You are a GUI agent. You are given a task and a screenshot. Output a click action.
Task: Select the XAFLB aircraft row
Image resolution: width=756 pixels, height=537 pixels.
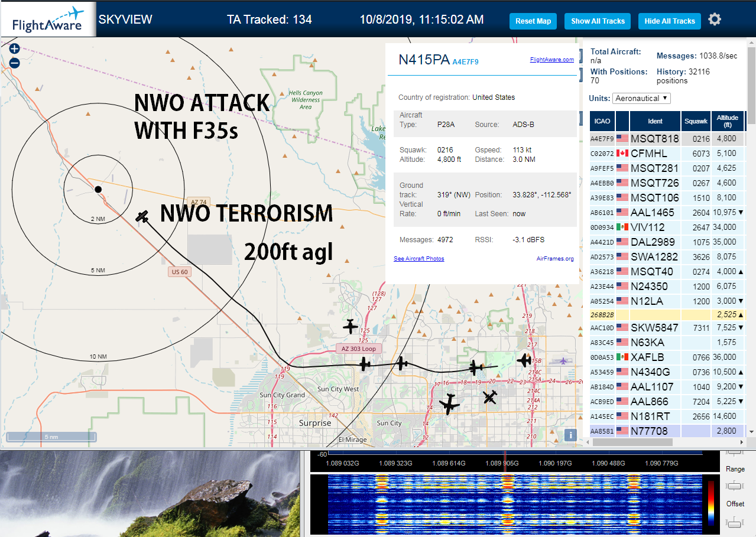click(x=667, y=357)
